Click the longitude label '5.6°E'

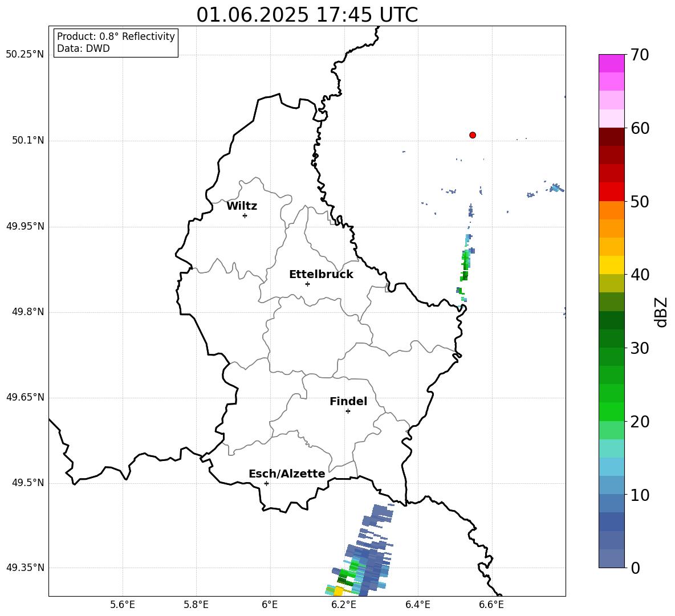pyautogui.click(x=123, y=605)
